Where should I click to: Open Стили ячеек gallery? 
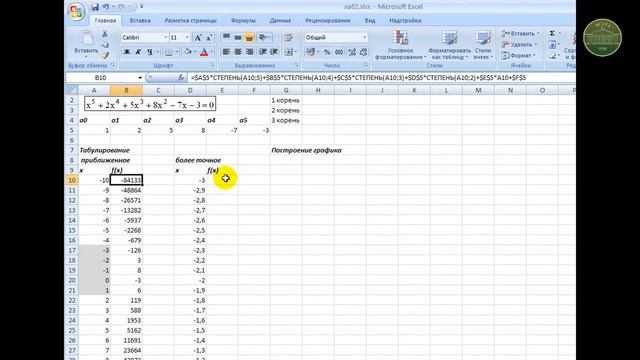tap(483, 45)
